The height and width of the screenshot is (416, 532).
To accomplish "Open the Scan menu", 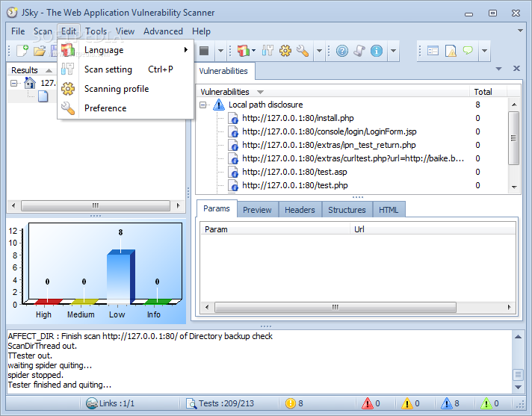I will pos(43,31).
